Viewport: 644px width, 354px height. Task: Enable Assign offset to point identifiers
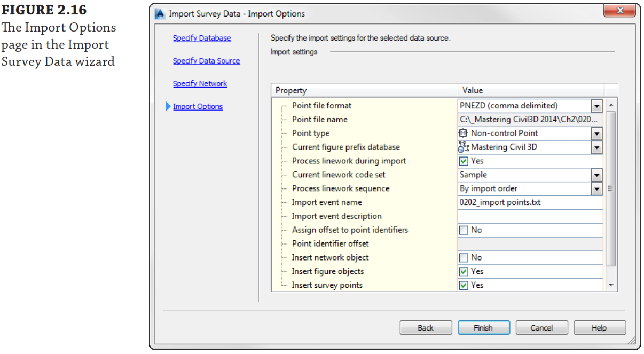coord(464,230)
